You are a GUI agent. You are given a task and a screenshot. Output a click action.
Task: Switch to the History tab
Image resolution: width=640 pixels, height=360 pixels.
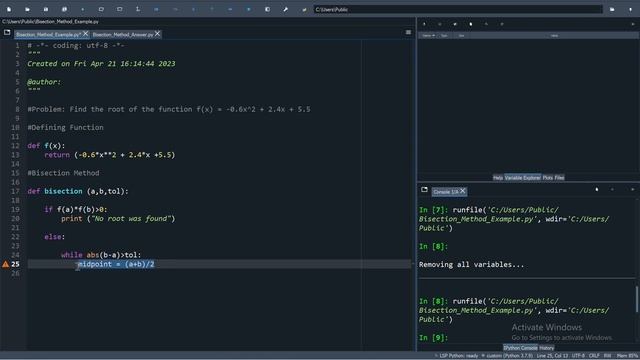(547, 348)
